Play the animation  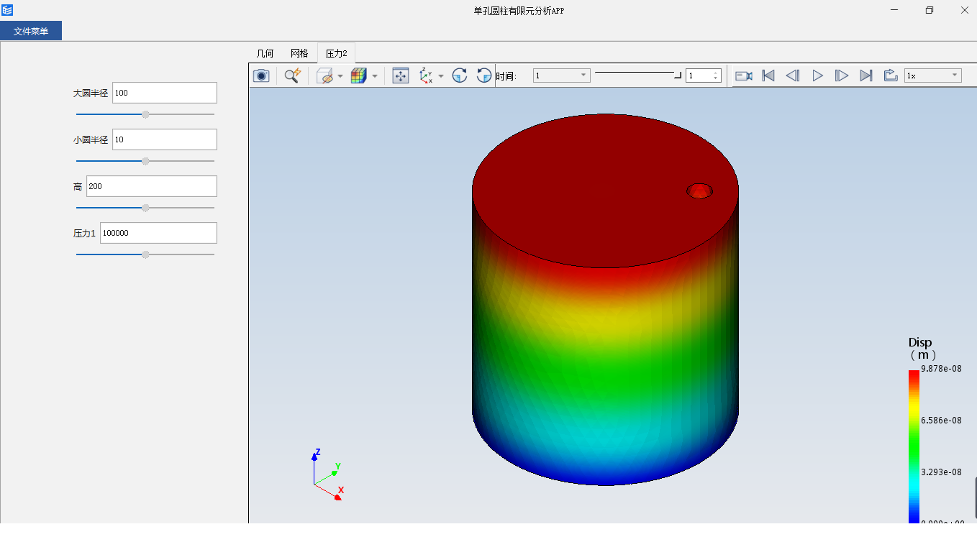click(x=817, y=75)
